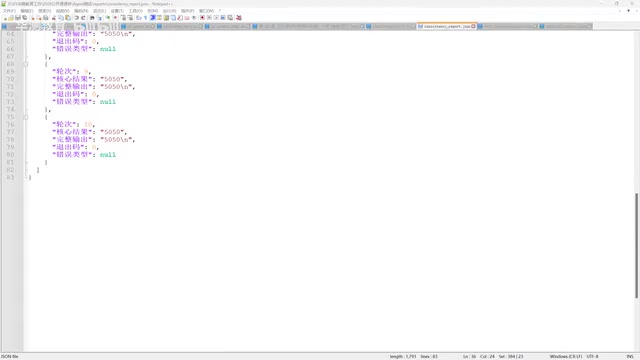Image resolution: width=640 pixels, height=360 pixels.
Task: Click the Undo toolbar icon
Action: click(x=76, y=18)
